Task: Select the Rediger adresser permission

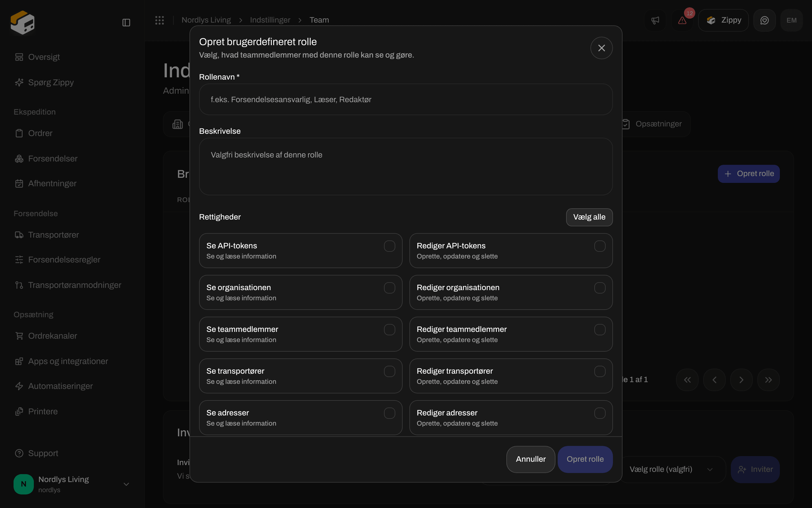Action: (x=600, y=413)
